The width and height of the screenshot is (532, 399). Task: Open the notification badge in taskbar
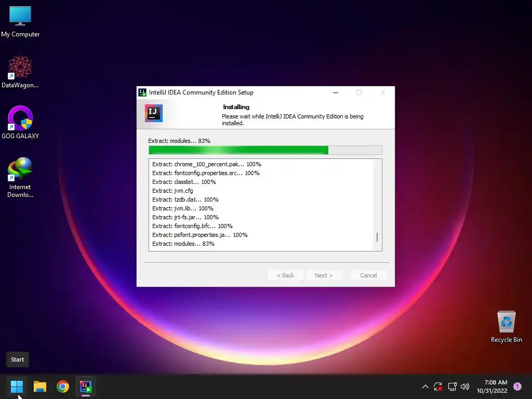coord(517,387)
